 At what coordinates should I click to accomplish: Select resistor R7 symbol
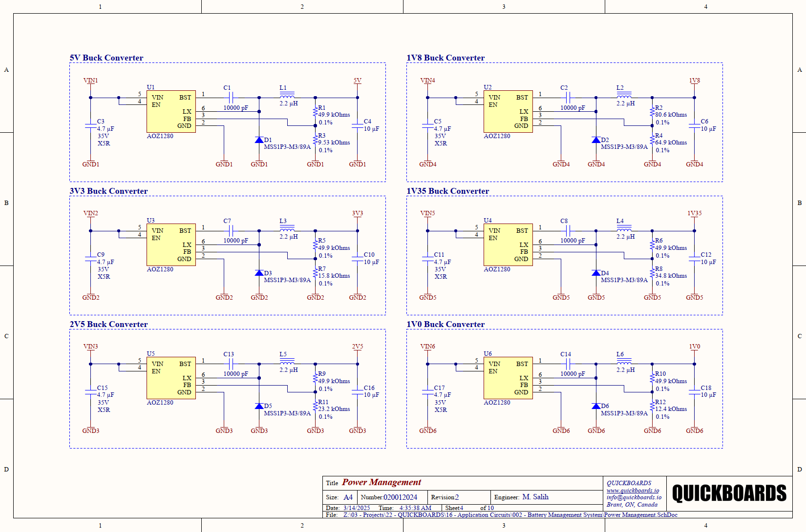[315, 273]
